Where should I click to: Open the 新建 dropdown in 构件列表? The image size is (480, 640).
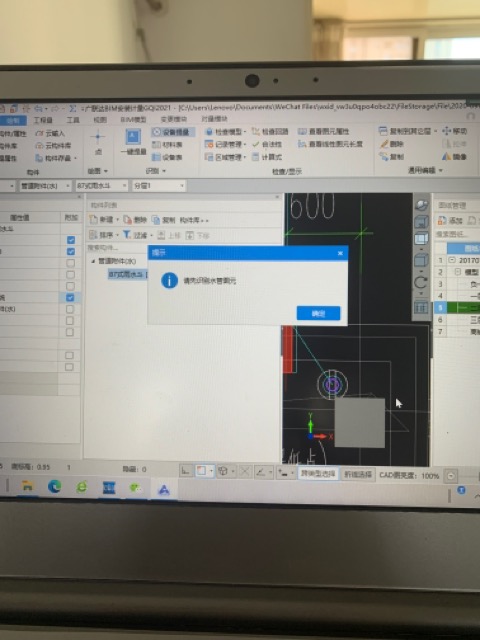click(118, 220)
